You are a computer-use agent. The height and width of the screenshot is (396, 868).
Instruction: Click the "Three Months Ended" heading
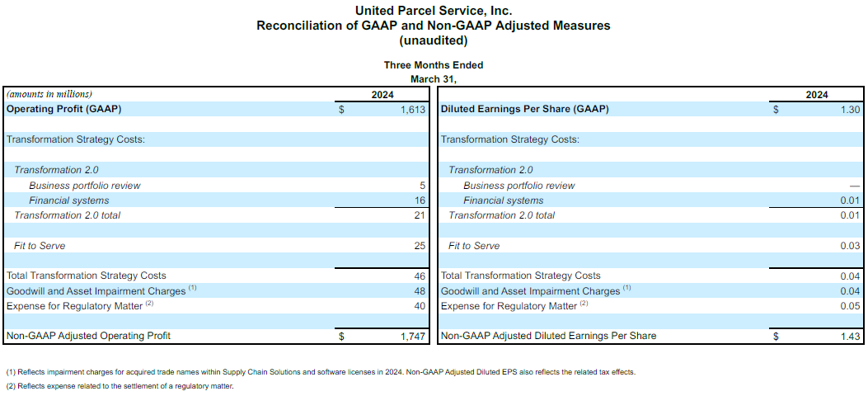pyautogui.click(x=434, y=65)
